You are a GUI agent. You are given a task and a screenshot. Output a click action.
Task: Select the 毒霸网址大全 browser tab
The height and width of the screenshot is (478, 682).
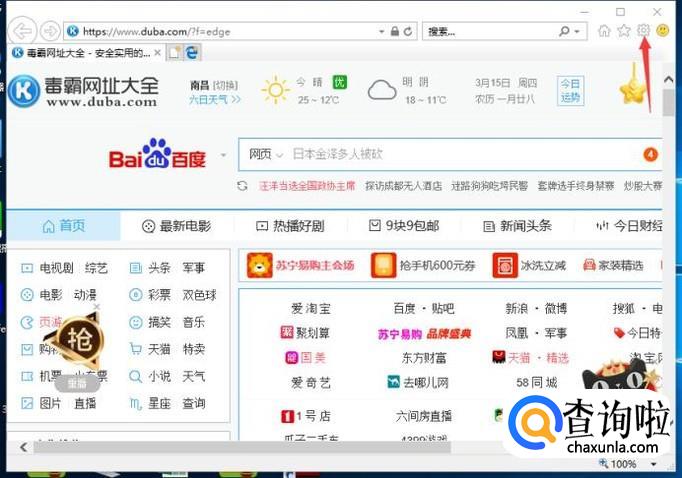click(85, 53)
